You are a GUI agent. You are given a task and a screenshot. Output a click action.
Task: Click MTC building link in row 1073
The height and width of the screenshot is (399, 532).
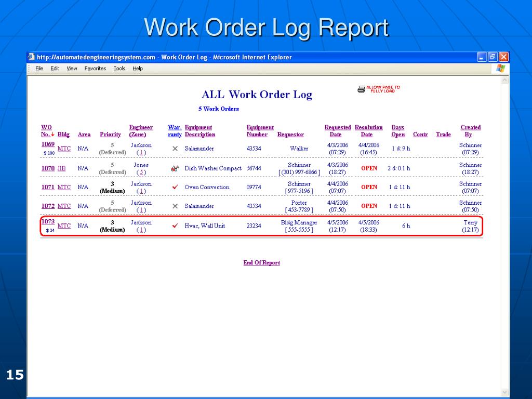tap(64, 225)
